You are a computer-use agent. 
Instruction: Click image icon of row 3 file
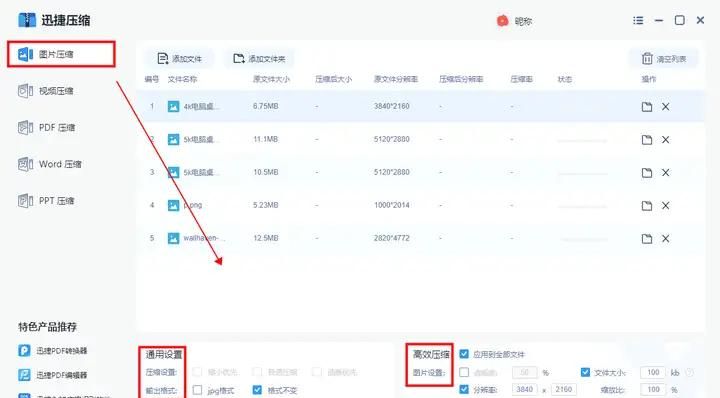(173, 173)
